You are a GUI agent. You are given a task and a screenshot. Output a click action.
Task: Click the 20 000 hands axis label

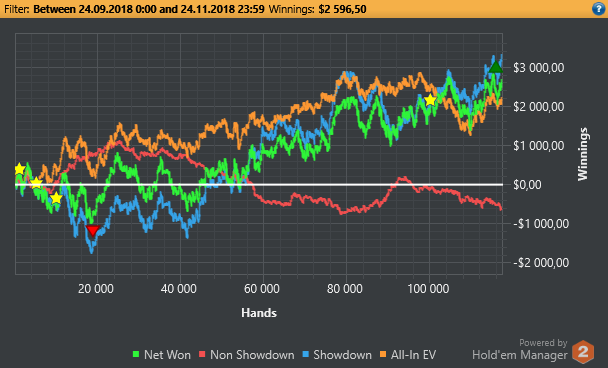(x=96, y=289)
